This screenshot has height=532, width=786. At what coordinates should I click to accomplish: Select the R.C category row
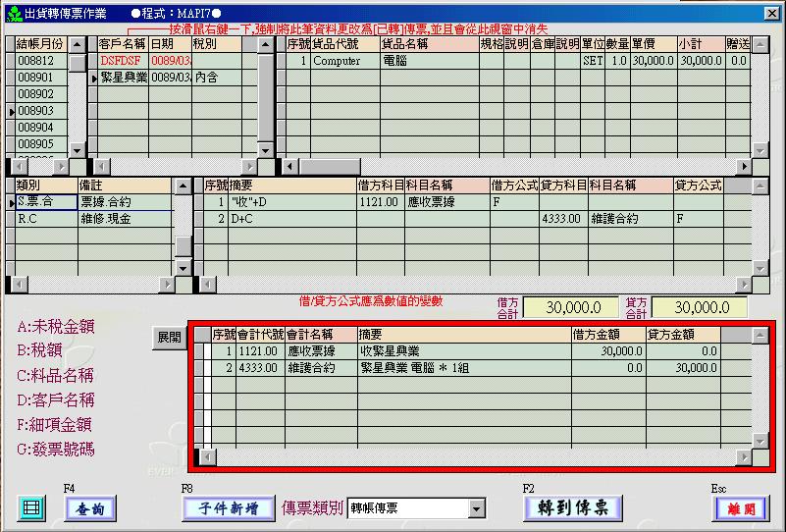[46, 219]
